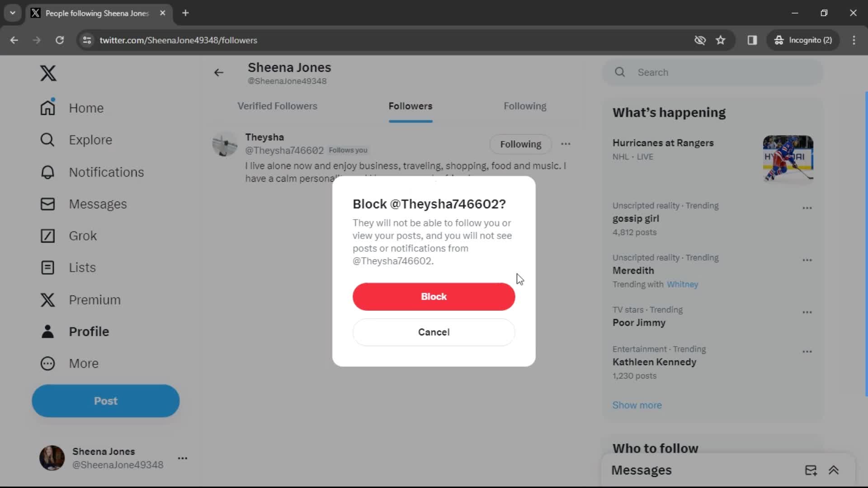The width and height of the screenshot is (868, 488).
Task: Open Show more trending topics link
Action: pyautogui.click(x=637, y=405)
